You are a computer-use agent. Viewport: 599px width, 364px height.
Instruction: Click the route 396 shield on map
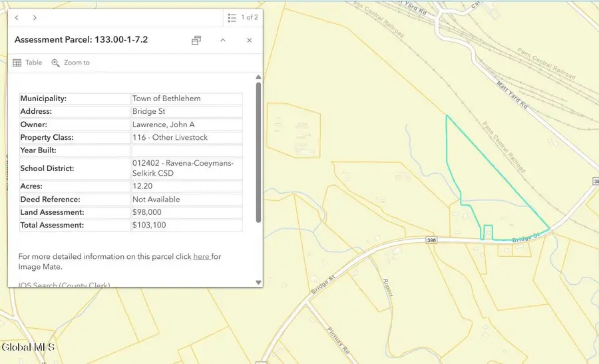[x=431, y=240]
